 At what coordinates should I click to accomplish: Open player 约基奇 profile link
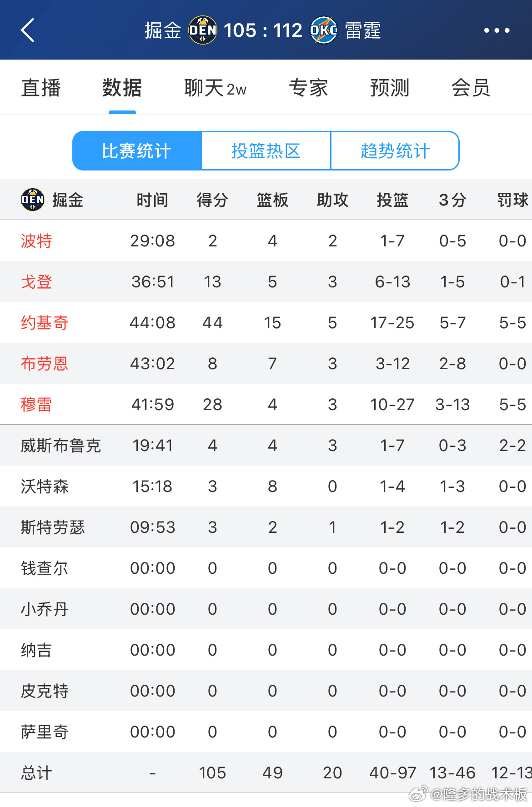[45, 323]
